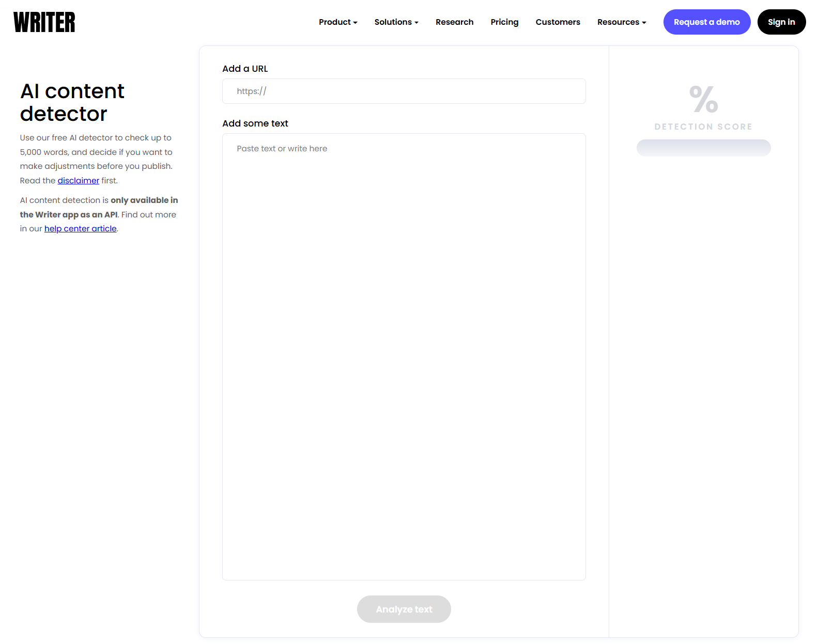818x644 pixels.
Task: Open the help center article link
Action: 80,229
